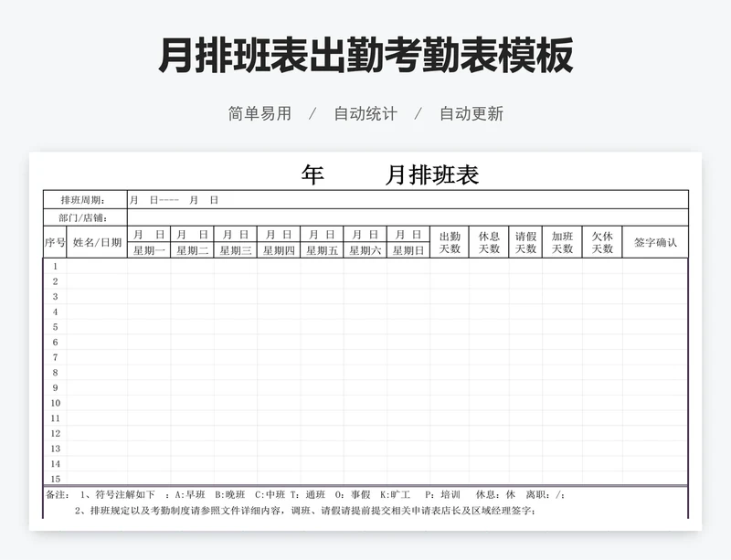
Task: Select the 序号 header cell
Action: (55, 242)
